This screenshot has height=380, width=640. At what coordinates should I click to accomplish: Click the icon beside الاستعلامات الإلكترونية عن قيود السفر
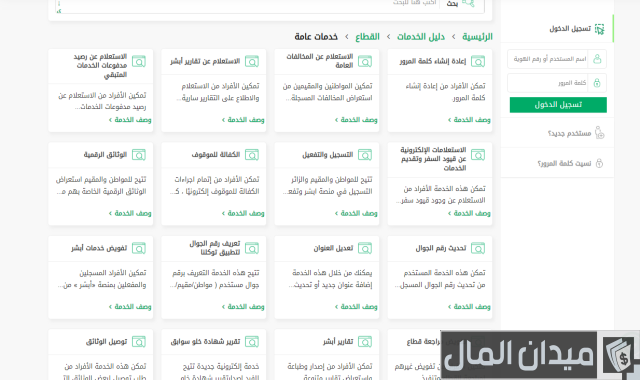point(478,155)
